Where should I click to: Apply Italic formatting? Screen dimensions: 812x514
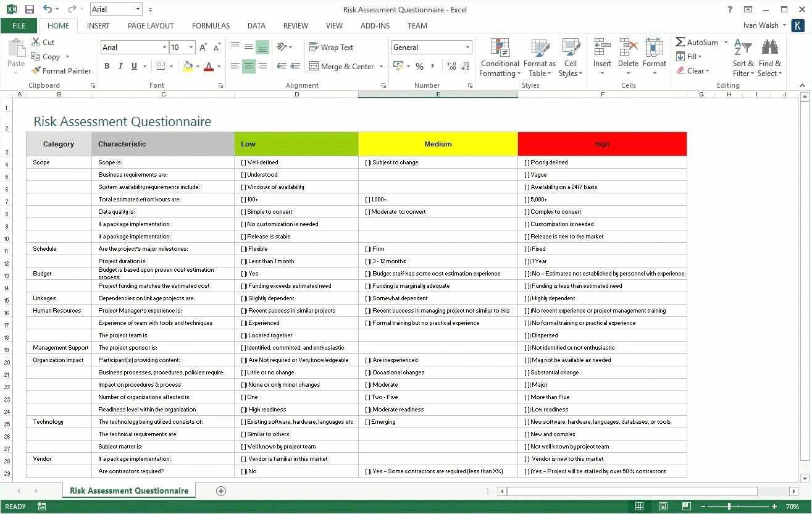point(120,66)
